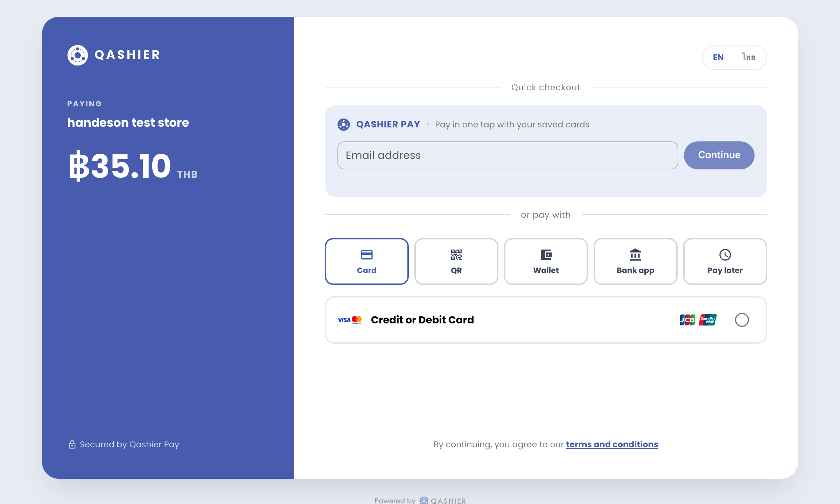The image size is (840, 504).
Task: Click 'Pay in one tap with your saved cards'
Action: coord(512,125)
